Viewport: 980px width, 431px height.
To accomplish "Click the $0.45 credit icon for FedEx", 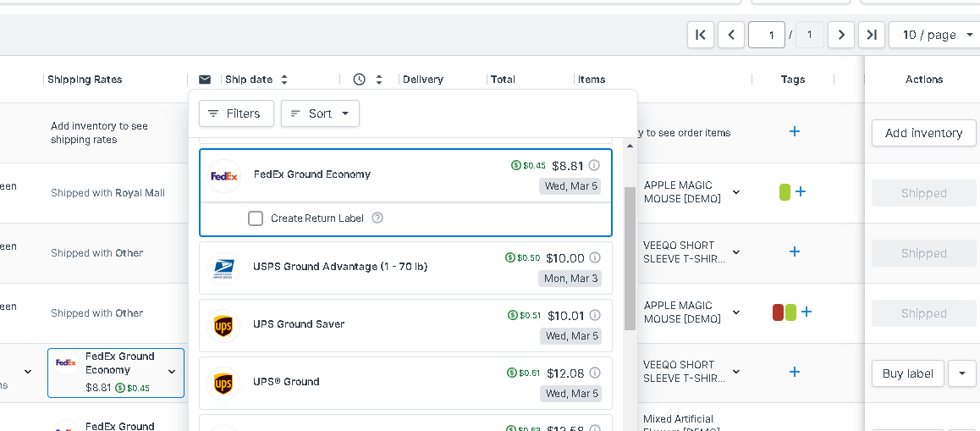I will pos(516,166).
